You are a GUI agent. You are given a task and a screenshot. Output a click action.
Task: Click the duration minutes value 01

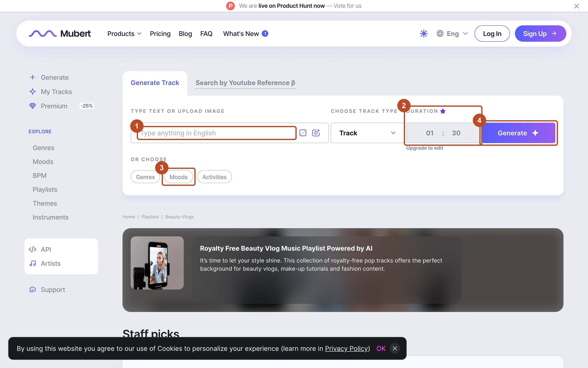430,133
